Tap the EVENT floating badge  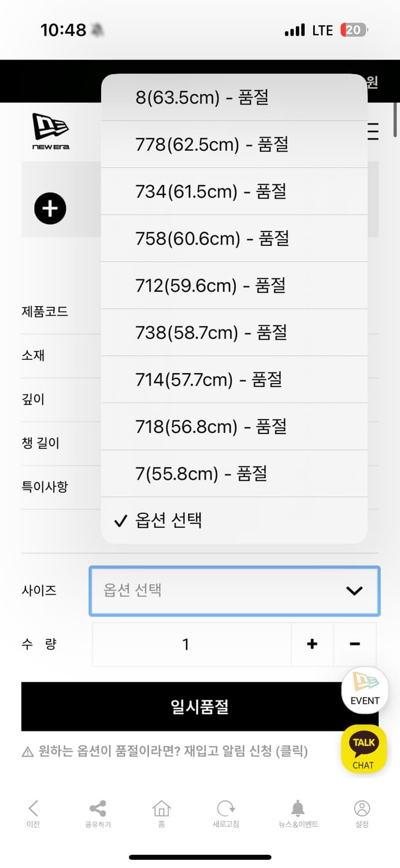[x=365, y=690]
